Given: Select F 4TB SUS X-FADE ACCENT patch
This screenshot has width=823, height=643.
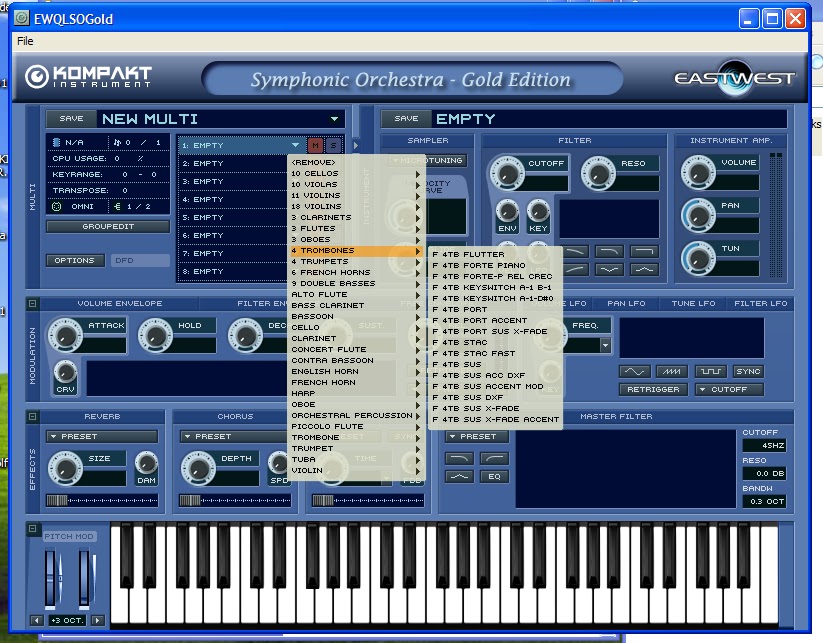Looking at the screenshot, I should tap(495, 419).
